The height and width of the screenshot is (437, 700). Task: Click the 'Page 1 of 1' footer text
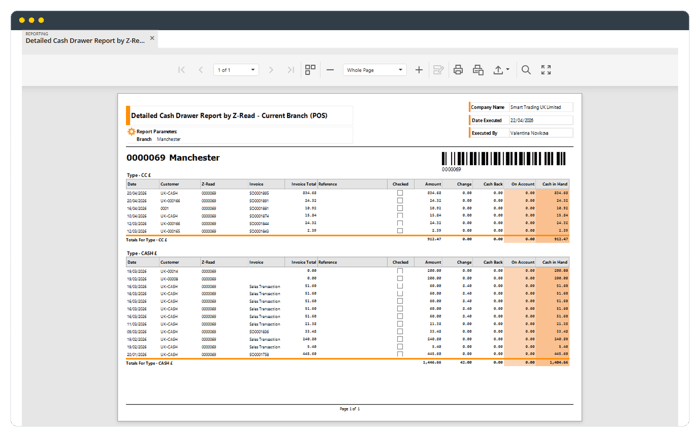pos(350,409)
